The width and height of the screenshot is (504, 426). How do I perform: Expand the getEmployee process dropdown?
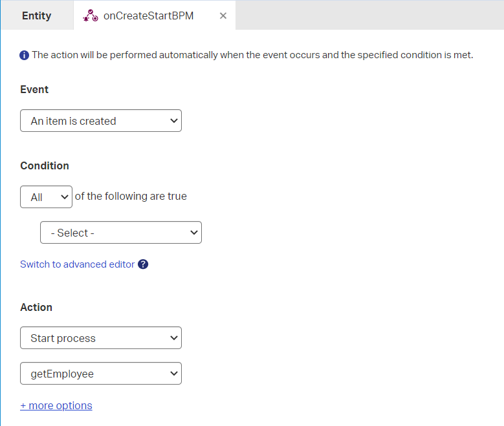pos(100,374)
